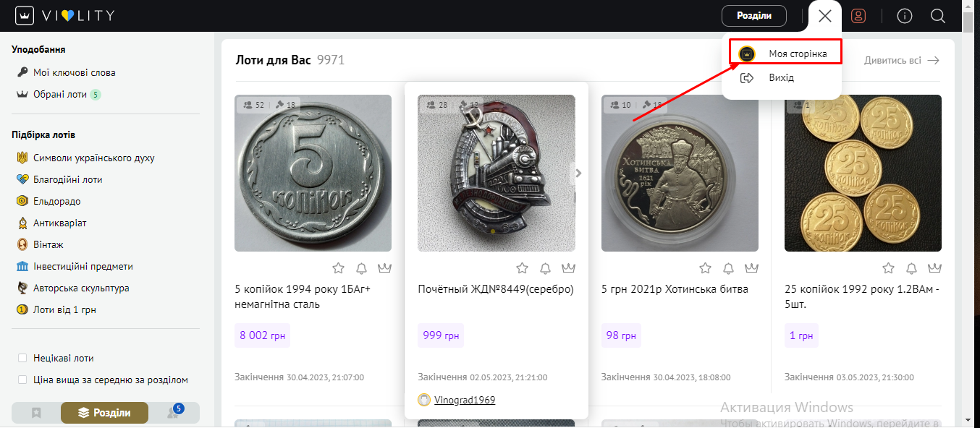Open seller link Vinograd1969
The image size is (980, 428).
click(x=465, y=400)
